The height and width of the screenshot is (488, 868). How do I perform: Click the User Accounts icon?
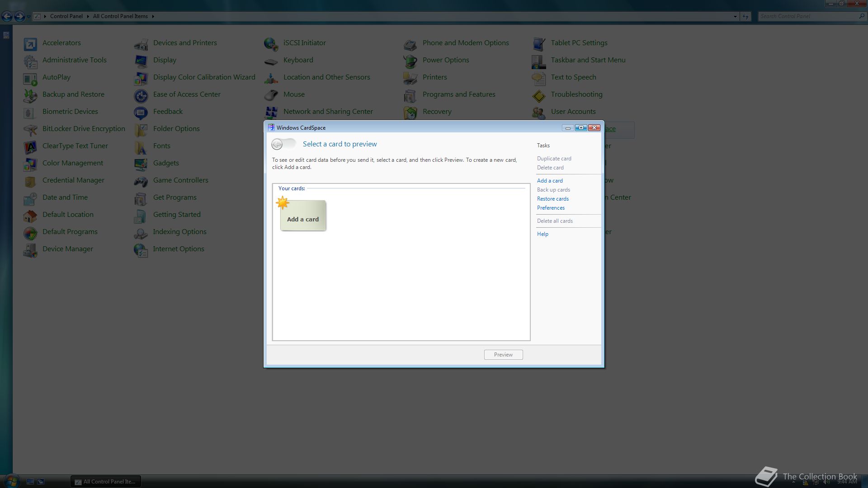[539, 113]
